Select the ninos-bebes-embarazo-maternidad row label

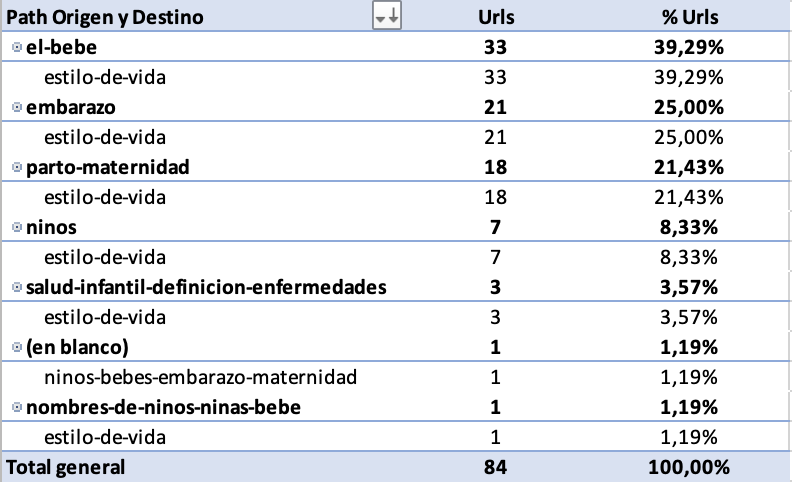point(201,378)
